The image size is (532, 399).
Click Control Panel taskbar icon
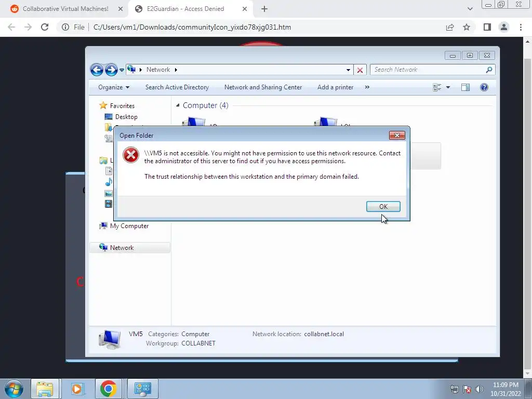click(x=142, y=389)
